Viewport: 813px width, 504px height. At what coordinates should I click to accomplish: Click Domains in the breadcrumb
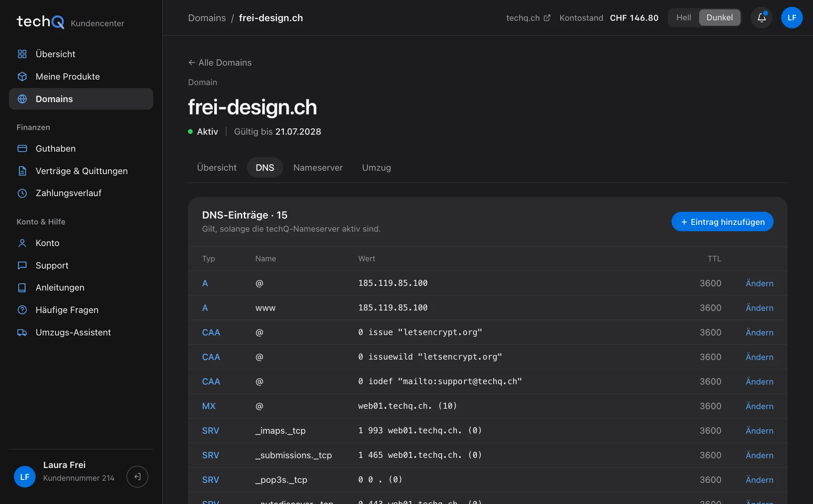click(207, 18)
